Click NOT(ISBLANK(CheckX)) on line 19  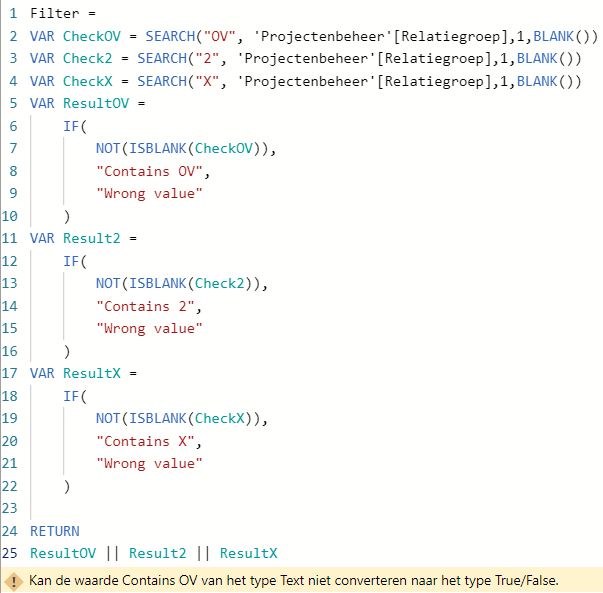178,418
